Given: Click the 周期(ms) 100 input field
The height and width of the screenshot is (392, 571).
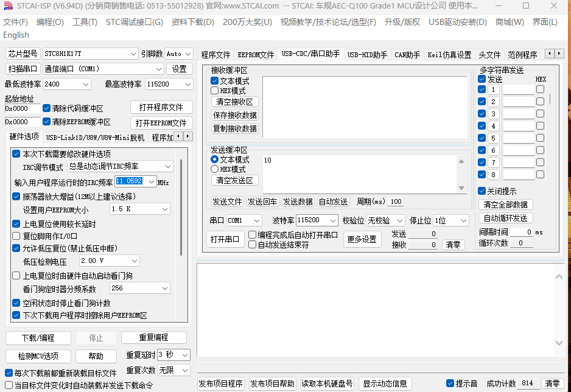Looking at the screenshot, I should click(396, 201).
